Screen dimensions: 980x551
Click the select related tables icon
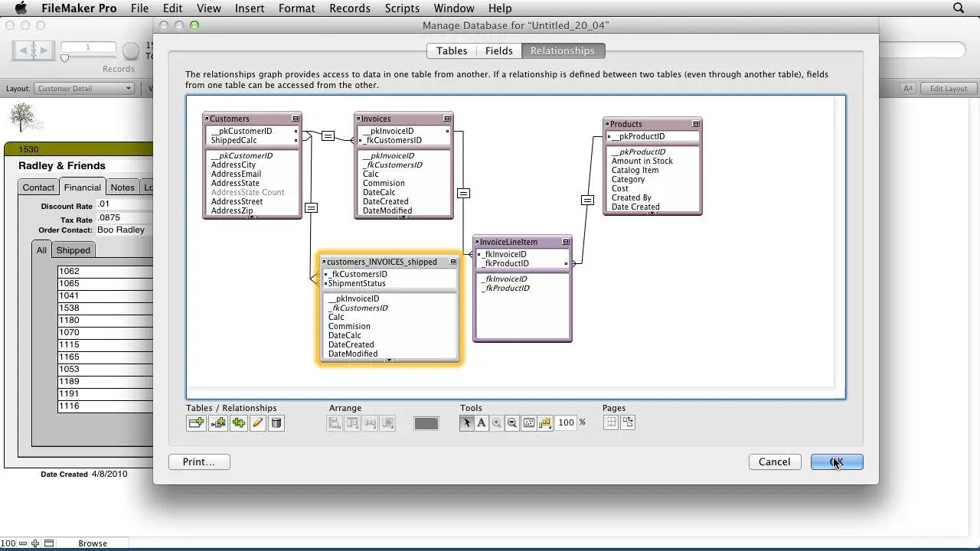545,422
